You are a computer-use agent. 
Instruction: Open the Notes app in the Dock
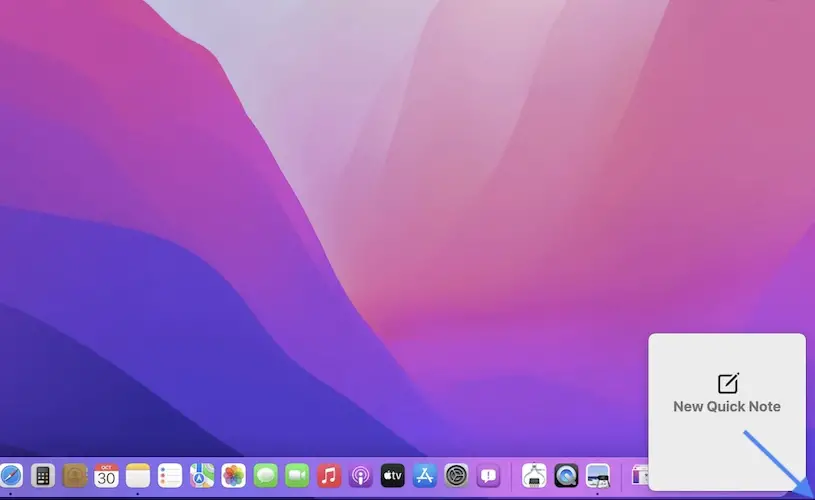coord(138,476)
